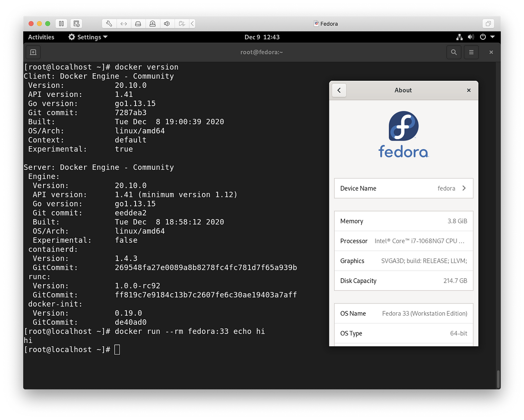Screen dimensions: 524x420
Task: Click the volume icon in GNOME top bar
Action: (x=471, y=37)
